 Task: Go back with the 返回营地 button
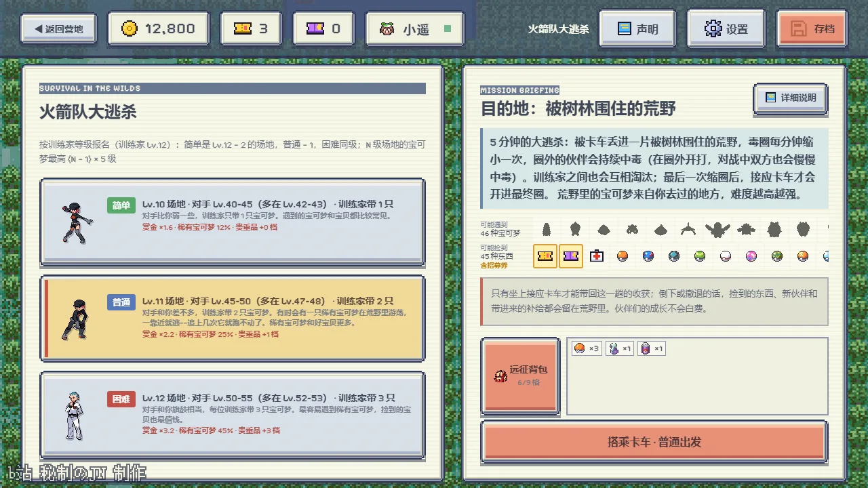coord(58,28)
